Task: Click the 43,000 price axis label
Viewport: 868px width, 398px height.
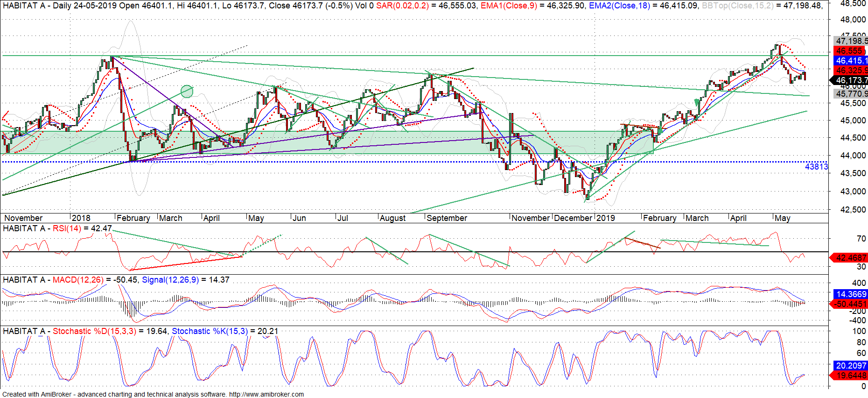Action: coord(853,192)
